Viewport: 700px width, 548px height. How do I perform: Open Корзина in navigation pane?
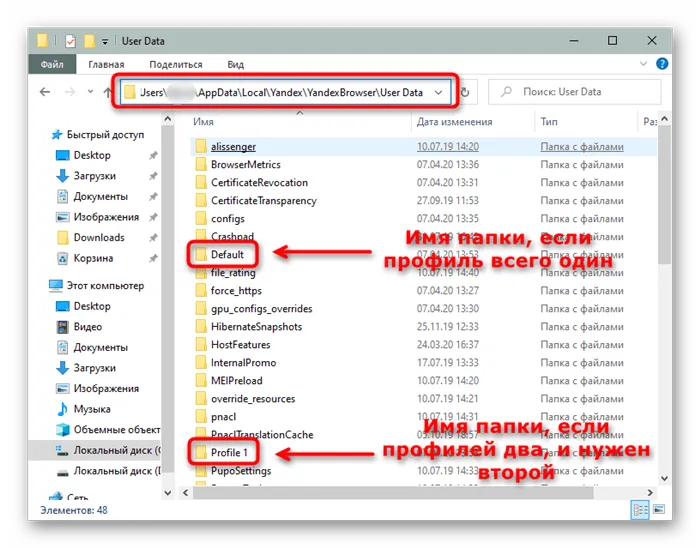coord(93,258)
